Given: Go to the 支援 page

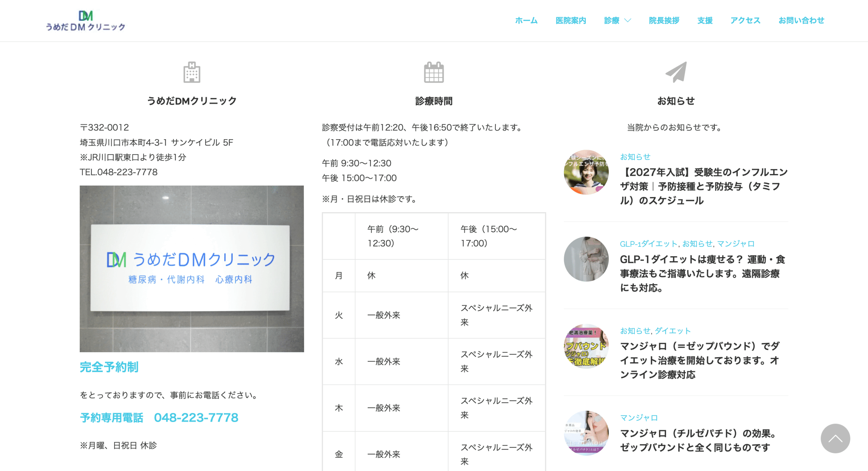Looking at the screenshot, I should click(705, 20).
